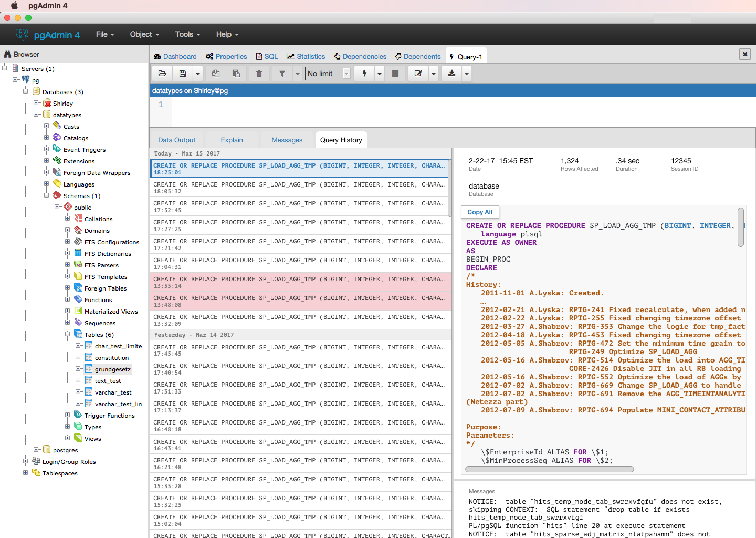Open the No limit rows dropdown
The width and height of the screenshot is (756, 538).
click(328, 74)
